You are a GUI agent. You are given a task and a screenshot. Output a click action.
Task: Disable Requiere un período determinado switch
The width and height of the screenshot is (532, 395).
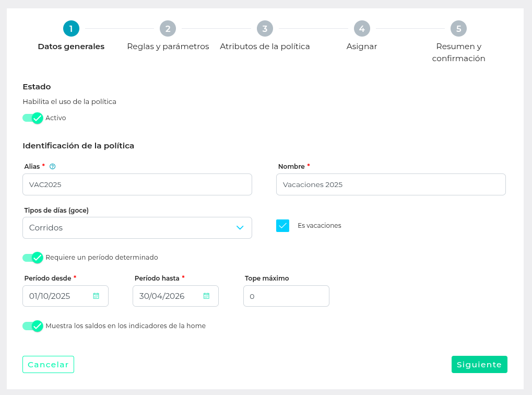[x=32, y=258]
